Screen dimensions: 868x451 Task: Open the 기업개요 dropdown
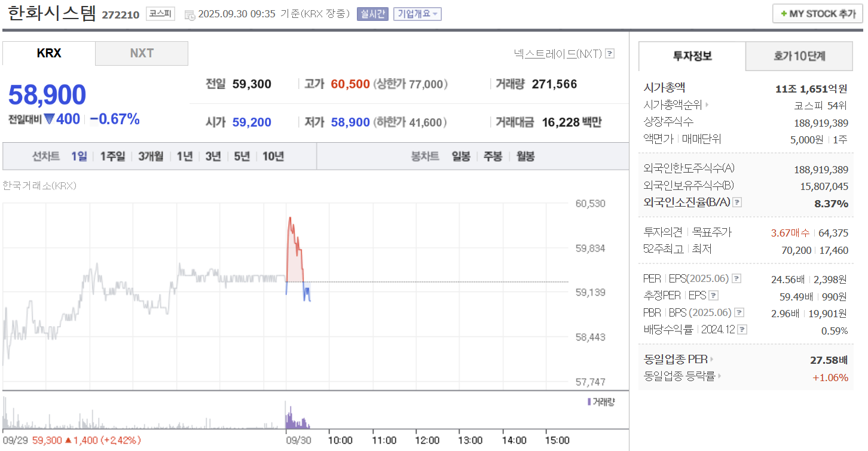417,14
